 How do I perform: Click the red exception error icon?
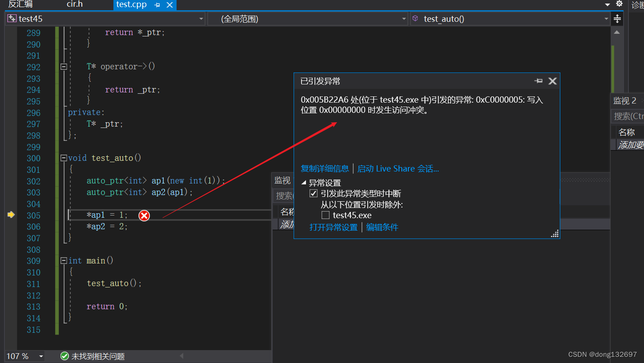(x=144, y=215)
